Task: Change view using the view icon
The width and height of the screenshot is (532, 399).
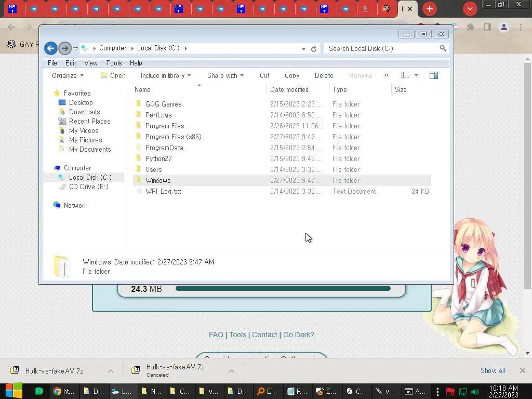Action: point(405,75)
